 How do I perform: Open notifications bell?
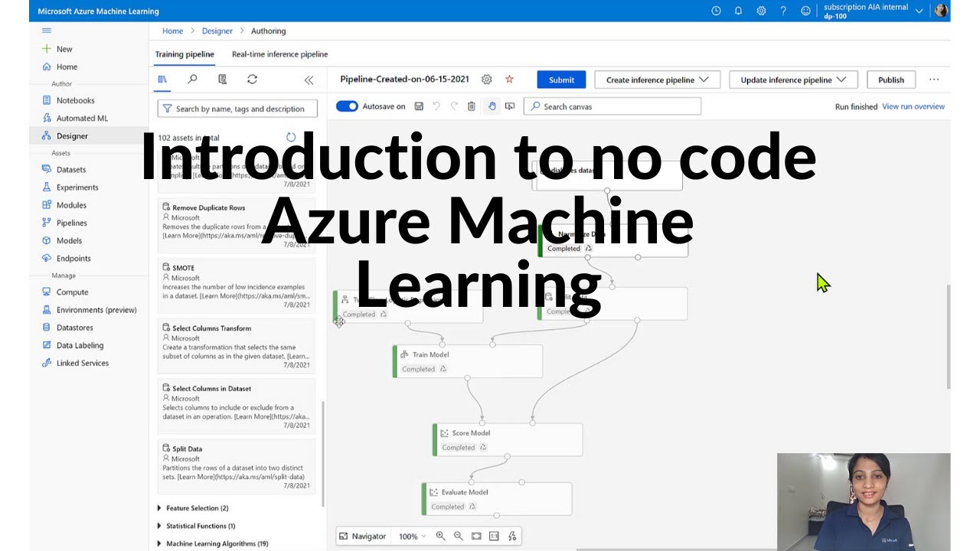pos(738,11)
